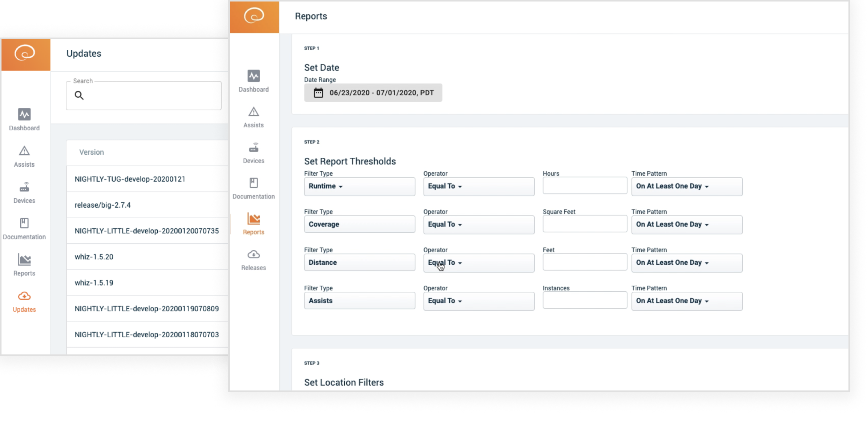Screen dimensions: 868x422
Task: Open Assists warning icon in Reports sidebar
Action: [x=253, y=112]
